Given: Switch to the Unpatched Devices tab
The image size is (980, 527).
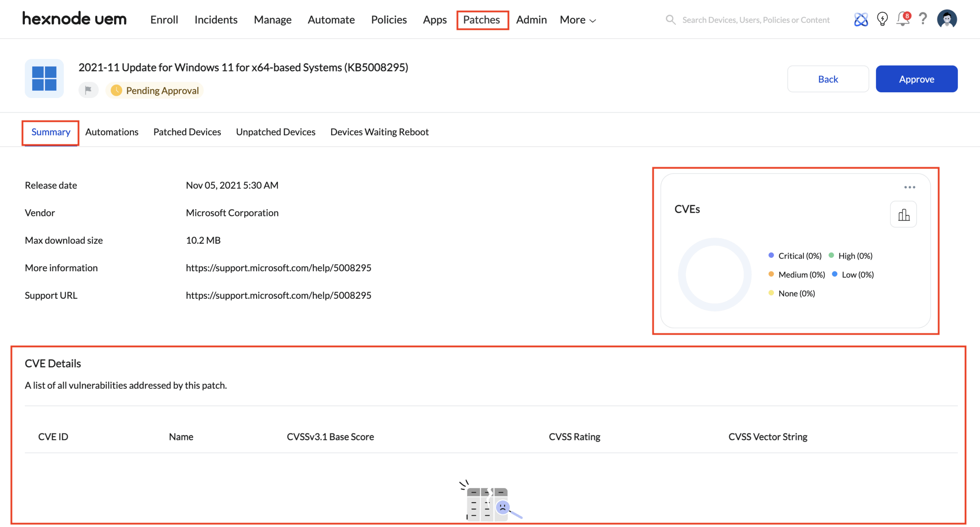Looking at the screenshot, I should coord(275,132).
